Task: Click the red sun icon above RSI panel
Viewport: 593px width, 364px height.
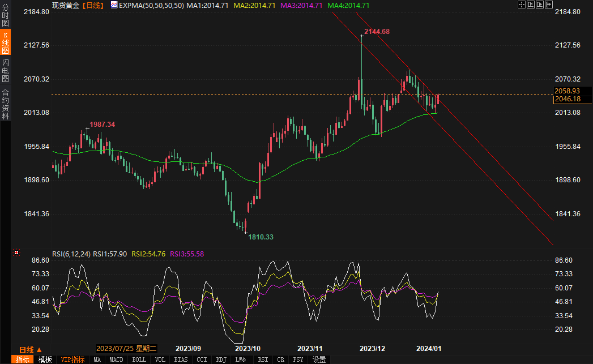Action: point(16,252)
